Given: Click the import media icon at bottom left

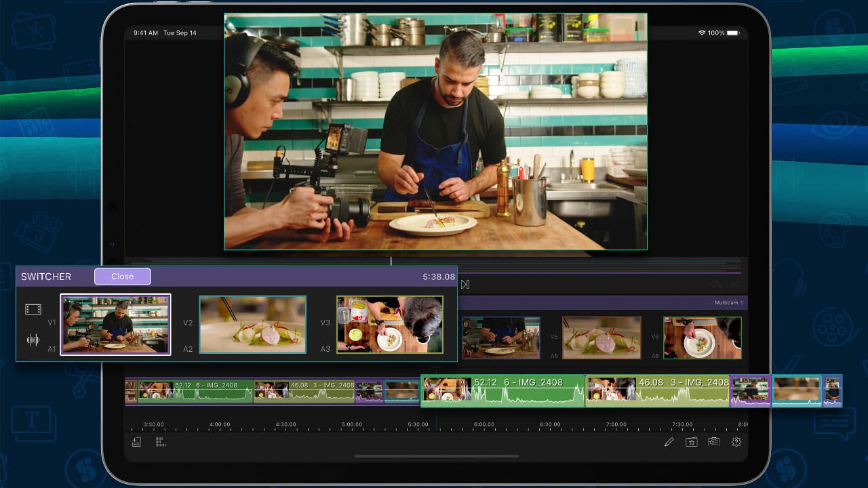Looking at the screenshot, I should click(137, 442).
